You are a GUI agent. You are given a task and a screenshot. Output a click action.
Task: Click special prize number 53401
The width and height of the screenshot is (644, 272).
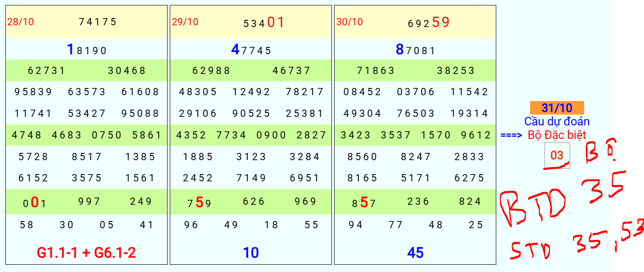264,23
